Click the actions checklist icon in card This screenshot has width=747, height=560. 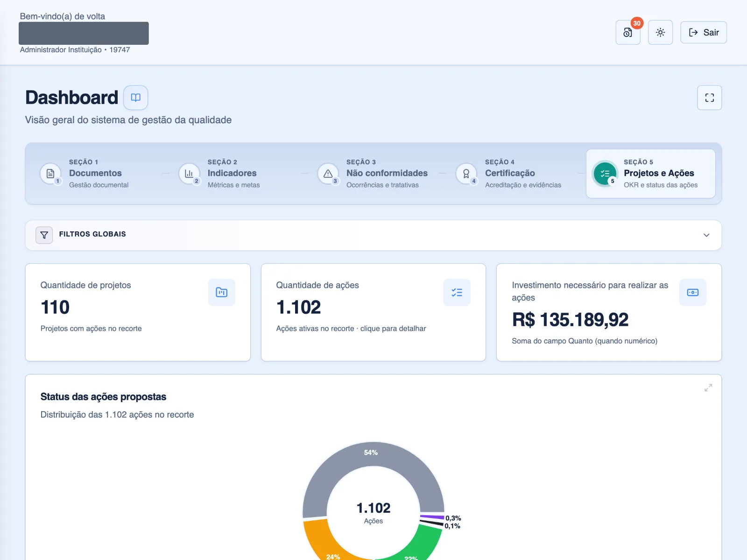(457, 293)
